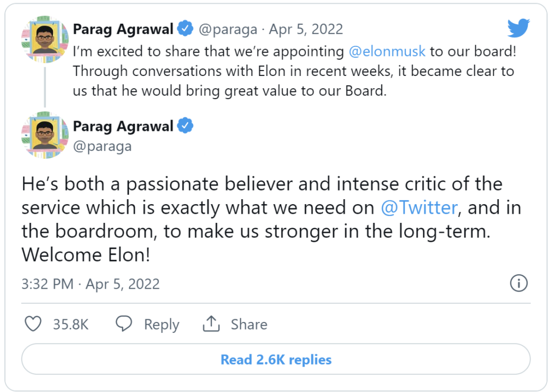
Task: Click Parag Agrawal name on main tweet
Action: tap(123, 126)
